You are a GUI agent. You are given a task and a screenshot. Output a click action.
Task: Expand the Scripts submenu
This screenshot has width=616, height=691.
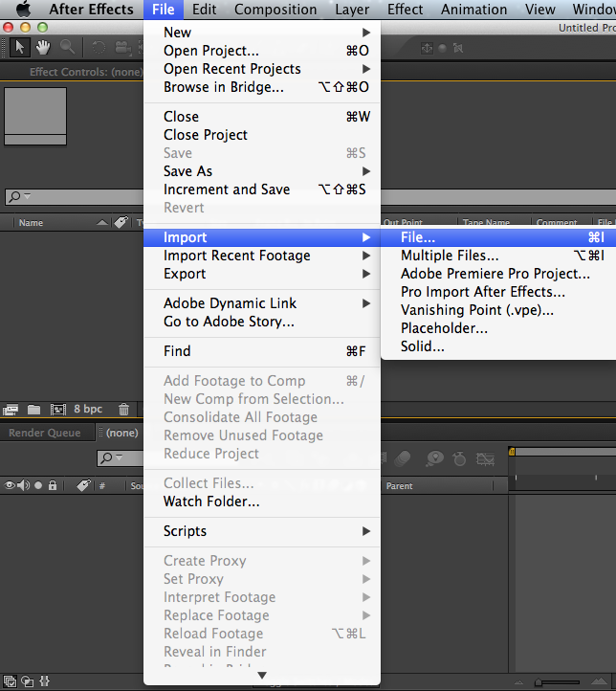pyautogui.click(x=262, y=531)
